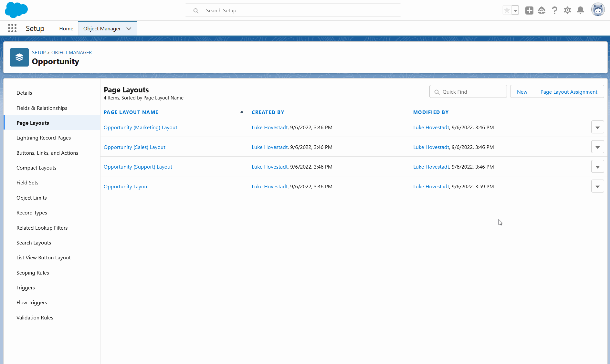The width and height of the screenshot is (610, 364).
Task: Click the Opportunity object layers icon
Action: 19,57
